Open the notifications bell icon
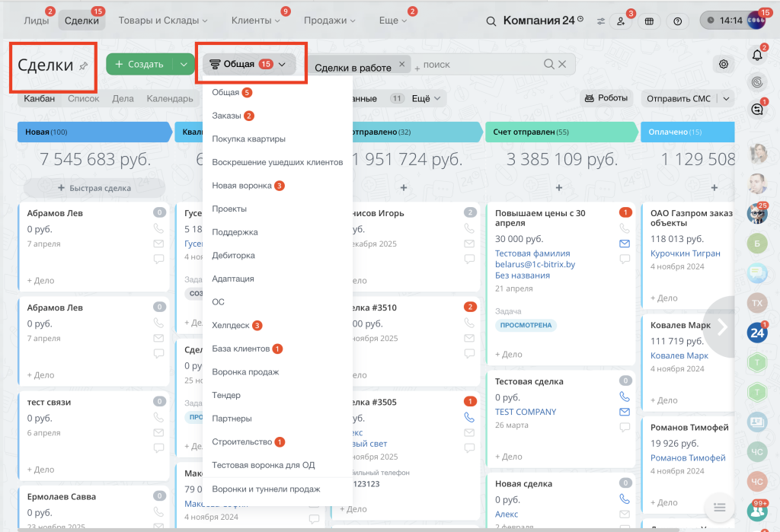The width and height of the screenshot is (780, 532). click(757, 55)
